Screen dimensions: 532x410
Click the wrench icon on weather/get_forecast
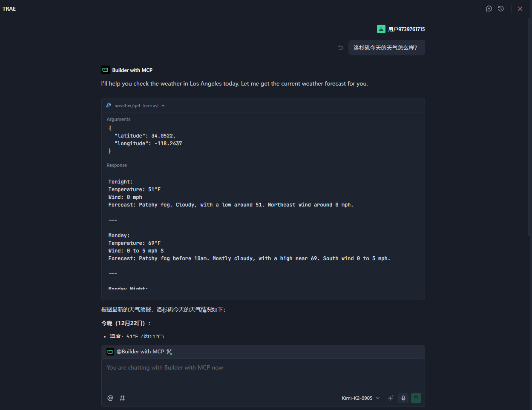coord(109,106)
